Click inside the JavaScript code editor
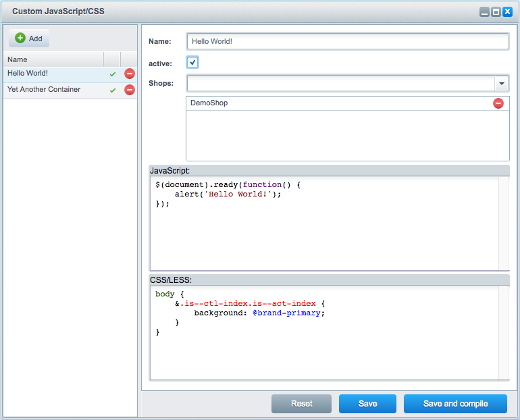 [x=324, y=224]
